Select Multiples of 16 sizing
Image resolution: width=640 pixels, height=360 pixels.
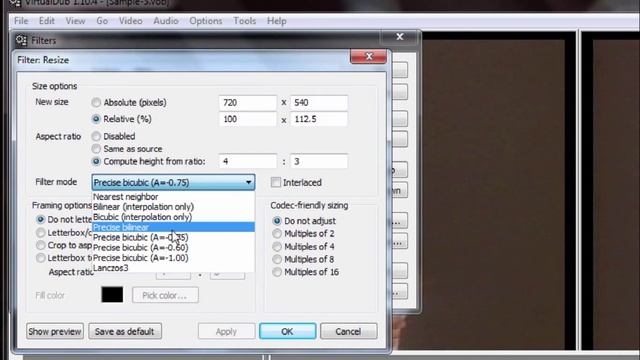tap(277, 272)
